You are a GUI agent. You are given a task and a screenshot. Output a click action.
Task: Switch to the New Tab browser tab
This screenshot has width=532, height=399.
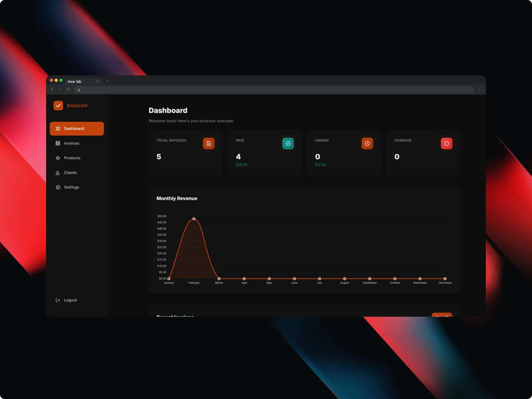(75, 81)
